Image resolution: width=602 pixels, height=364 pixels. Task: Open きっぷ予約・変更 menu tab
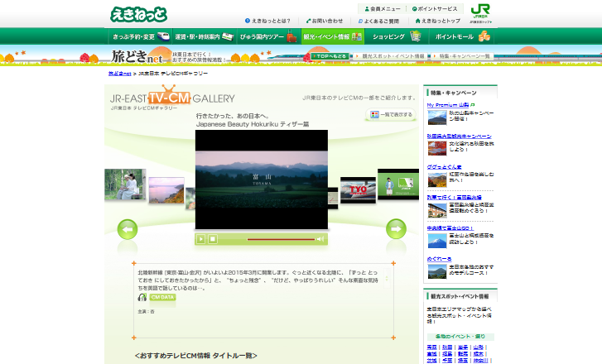pyautogui.click(x=141, y=36)
